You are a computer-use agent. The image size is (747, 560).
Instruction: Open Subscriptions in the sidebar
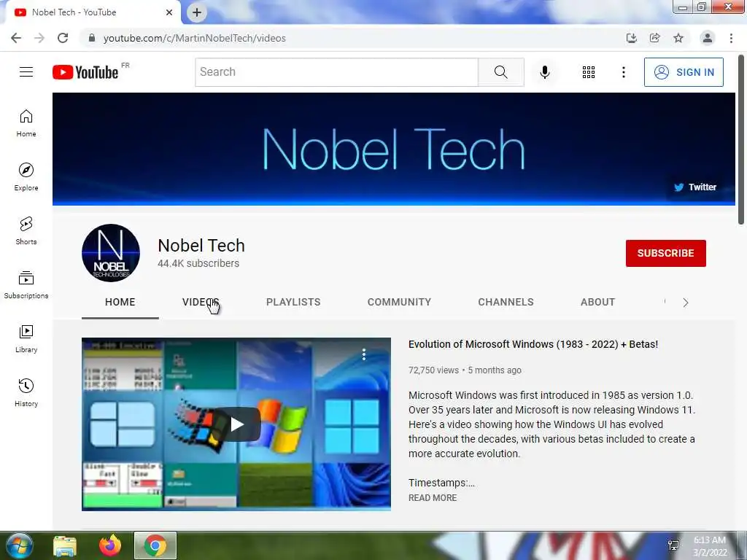point(26,285)
